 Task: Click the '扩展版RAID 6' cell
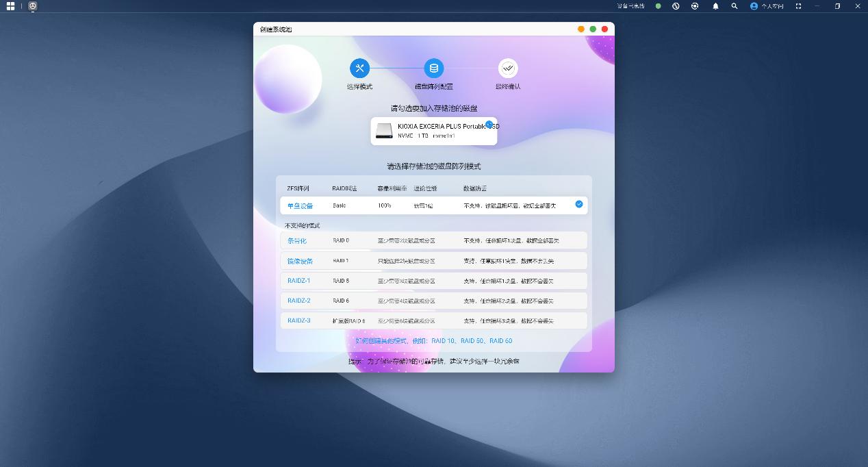click(349, 320)
